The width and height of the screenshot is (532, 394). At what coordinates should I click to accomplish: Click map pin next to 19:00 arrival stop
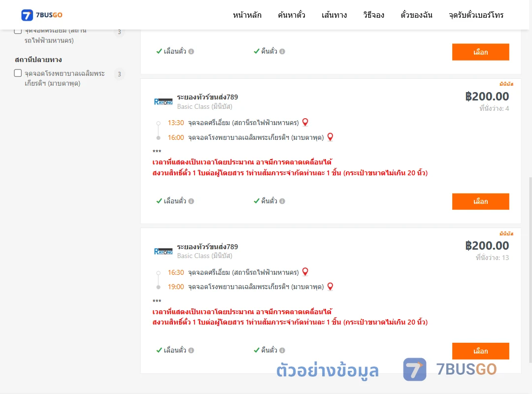click(x=330, y=287)
